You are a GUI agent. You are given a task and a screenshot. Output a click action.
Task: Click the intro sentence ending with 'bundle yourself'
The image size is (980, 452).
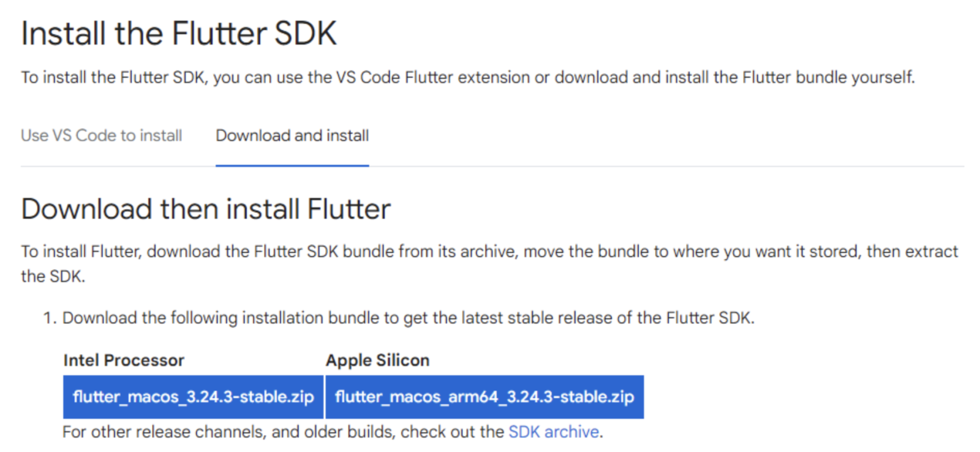[468, 78]
